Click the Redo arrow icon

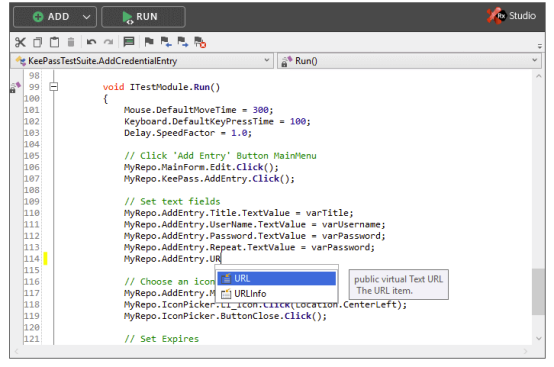108,42
